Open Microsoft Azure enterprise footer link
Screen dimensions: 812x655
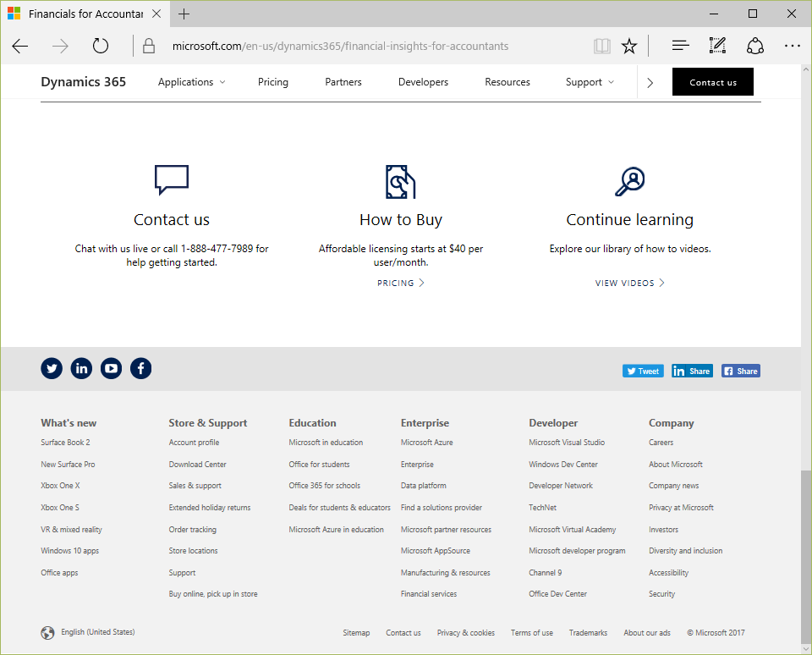(x=426, y=443)
